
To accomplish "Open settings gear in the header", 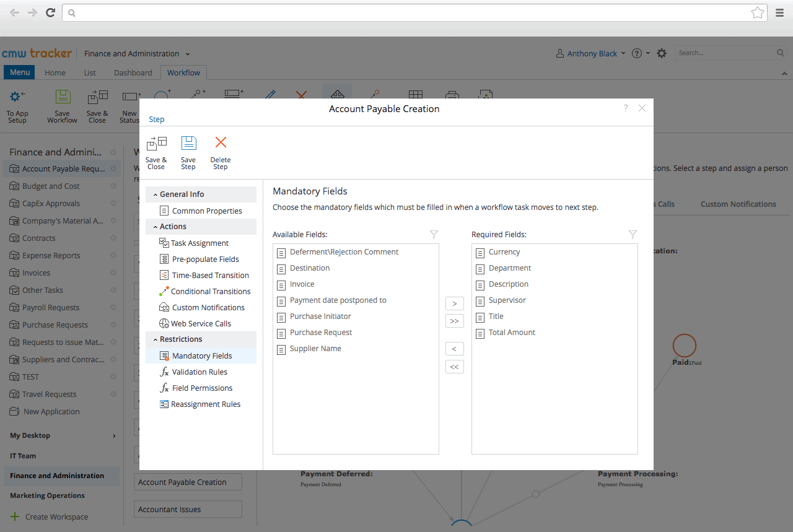I will 662,53.
